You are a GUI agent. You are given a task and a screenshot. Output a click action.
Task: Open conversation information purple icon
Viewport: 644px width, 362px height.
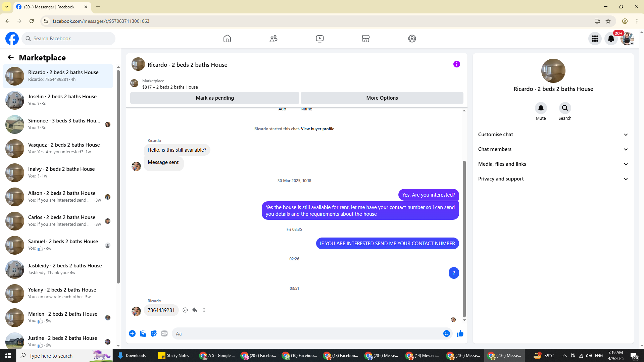[457, 64]
